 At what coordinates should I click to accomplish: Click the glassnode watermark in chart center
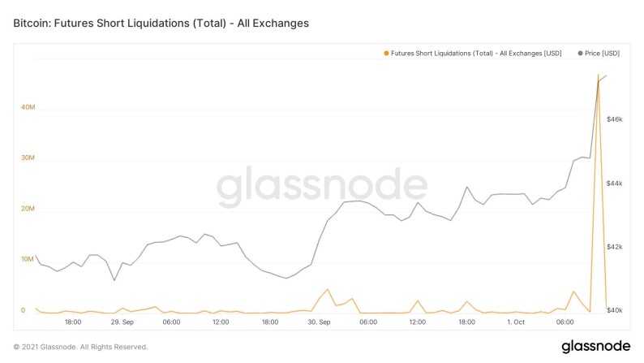[322, 186]
